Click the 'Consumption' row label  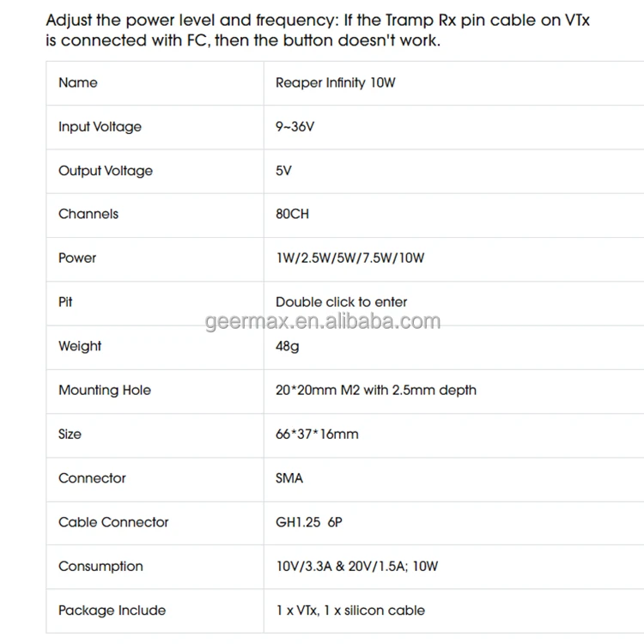(100, 567)
